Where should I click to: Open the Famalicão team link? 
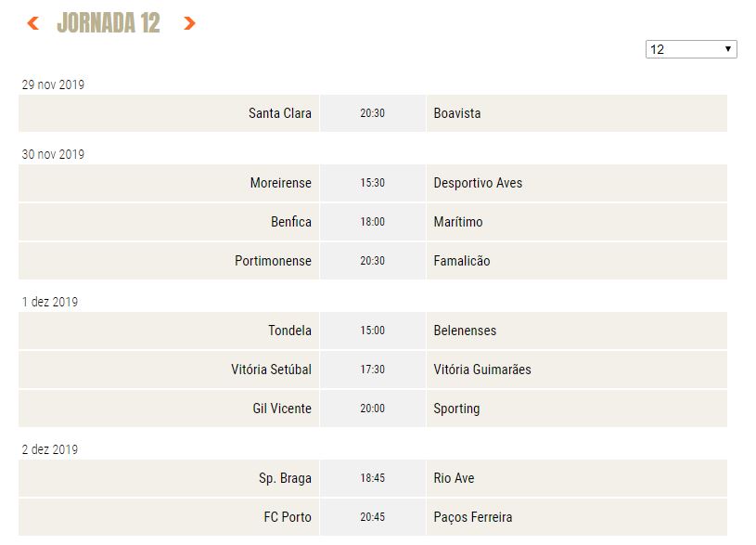point(462,261)
